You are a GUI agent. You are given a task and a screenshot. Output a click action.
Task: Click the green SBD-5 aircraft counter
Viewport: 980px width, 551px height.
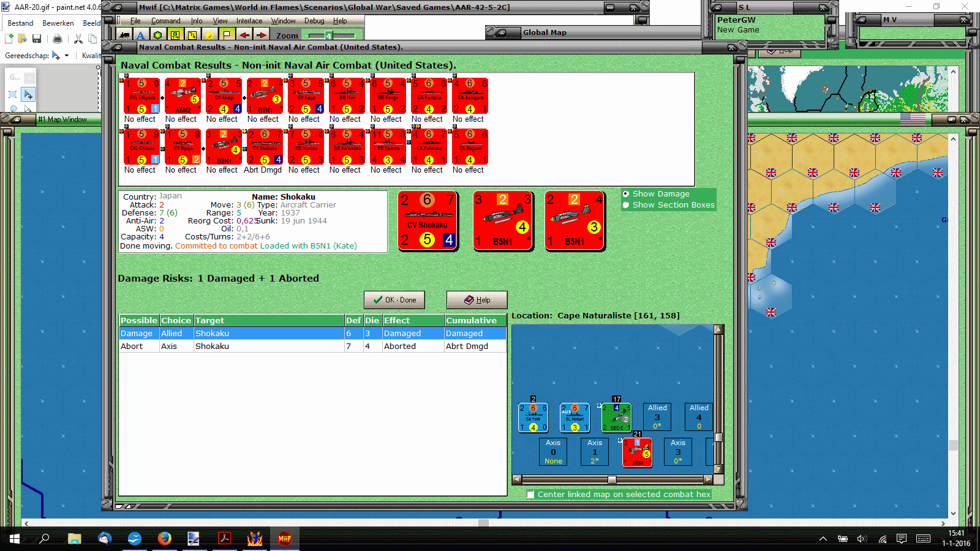616,418
